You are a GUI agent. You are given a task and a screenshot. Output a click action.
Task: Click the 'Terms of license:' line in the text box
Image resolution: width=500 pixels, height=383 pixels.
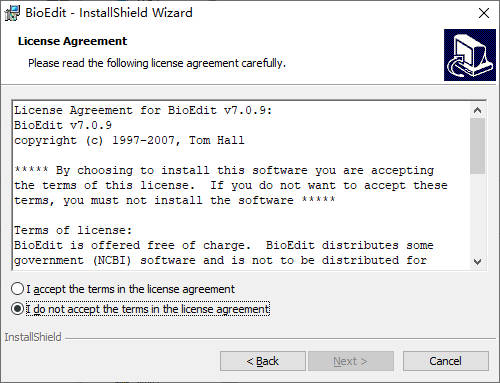pyautogui.click(x=73, y=230)
